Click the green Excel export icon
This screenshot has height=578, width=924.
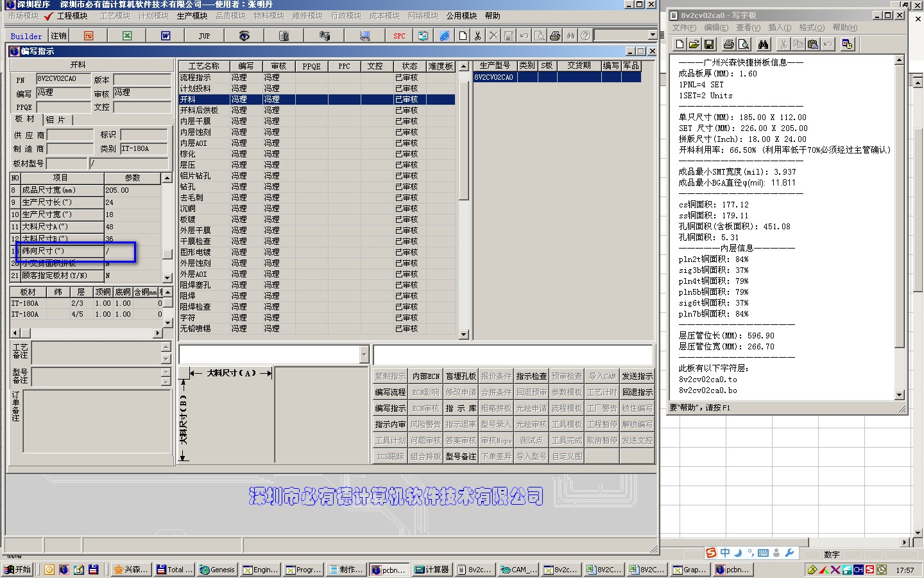coord(127,36)
